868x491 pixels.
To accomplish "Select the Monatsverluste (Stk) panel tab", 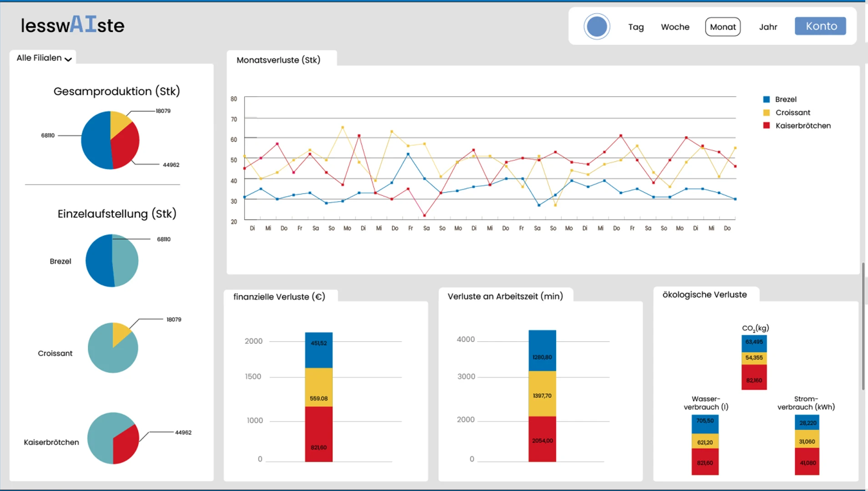I will point(279,60).
